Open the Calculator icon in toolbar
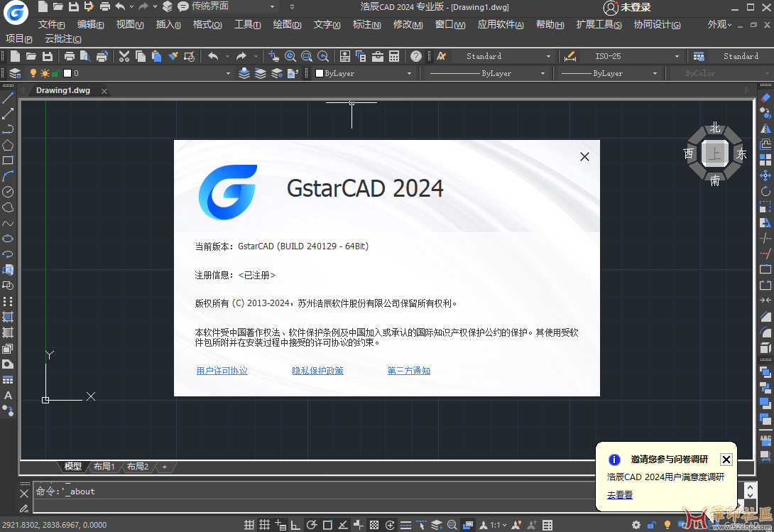Viewport: 774px width, 532px height. 394,56
